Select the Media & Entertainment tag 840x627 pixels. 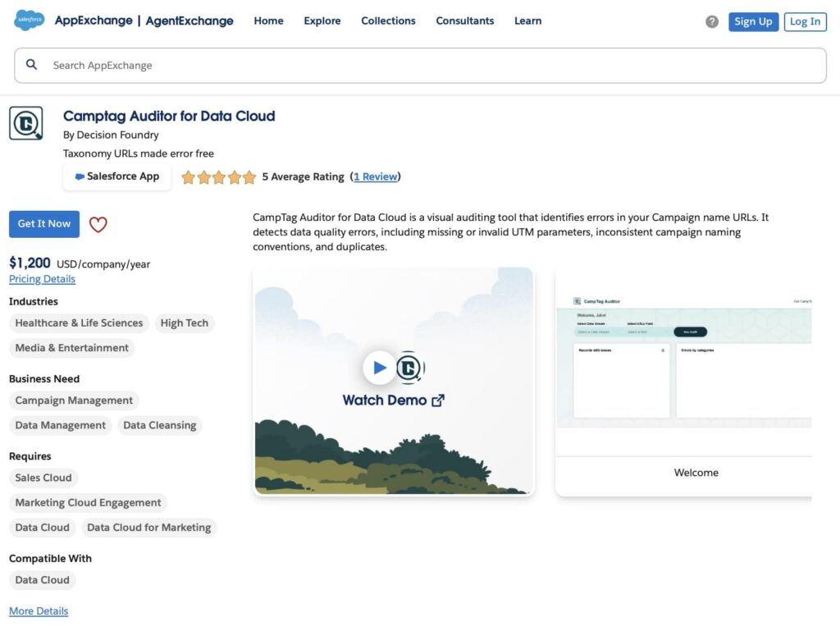72,348
